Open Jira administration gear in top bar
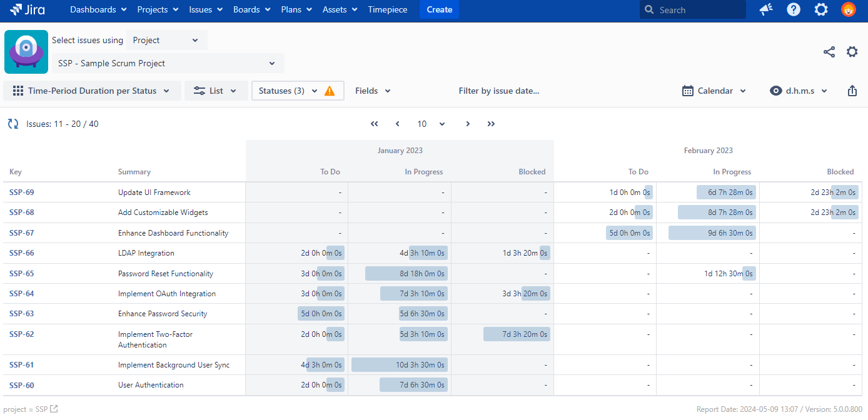 (821, 9)
